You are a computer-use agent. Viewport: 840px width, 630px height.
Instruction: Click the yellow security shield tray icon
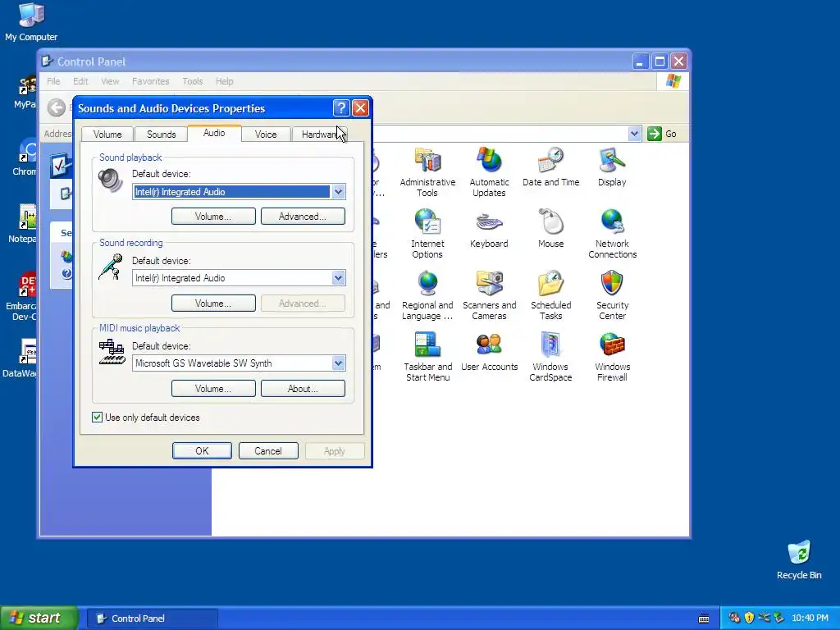(749, 618)
